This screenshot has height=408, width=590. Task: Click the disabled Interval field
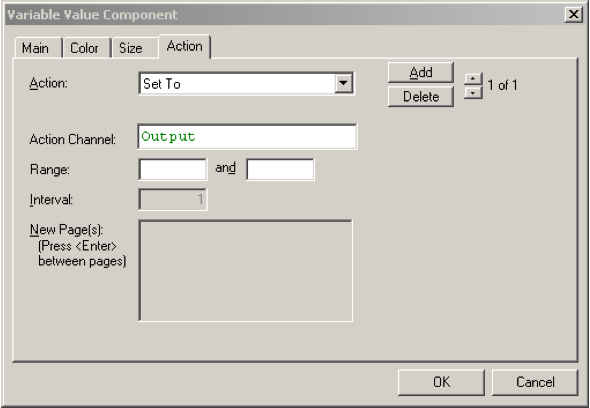pyautogui.click(x=173, y=199)
